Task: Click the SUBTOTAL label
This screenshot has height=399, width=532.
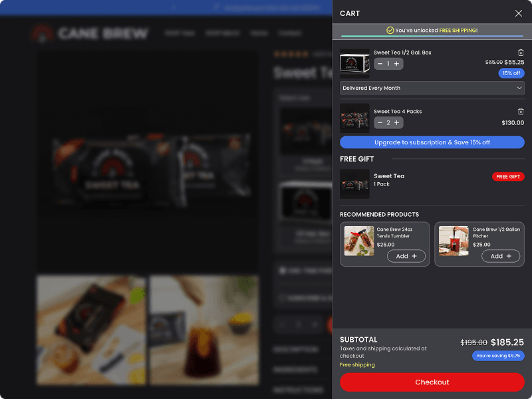Action: tap(358, 340)
